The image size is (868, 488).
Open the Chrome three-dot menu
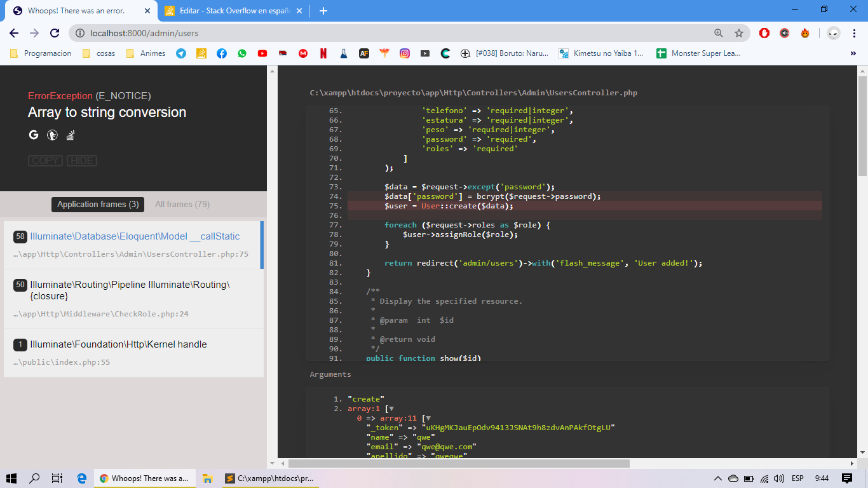853,33
